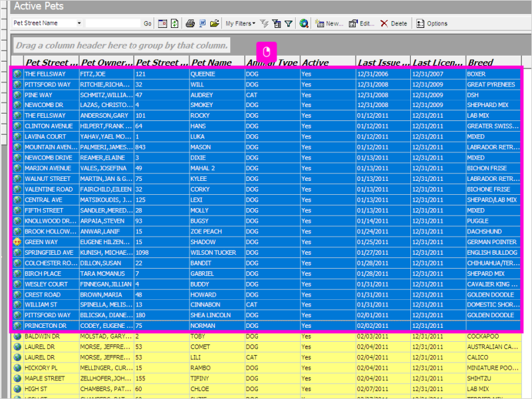Click the export to Word icon
532x399 pixels.
[x=202, y=23]
